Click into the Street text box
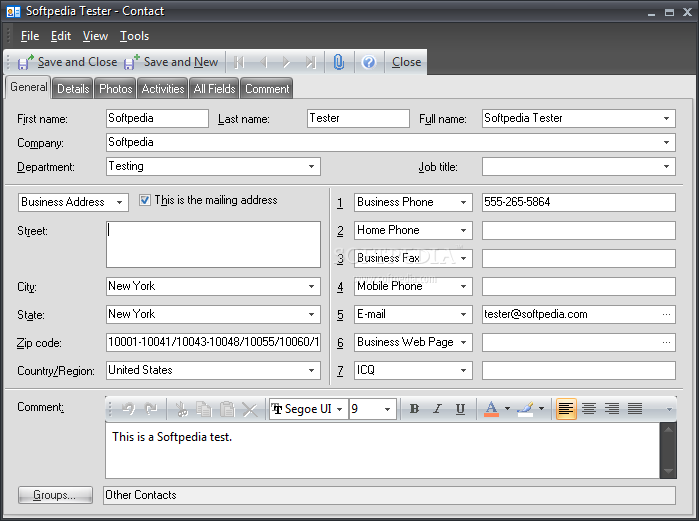This screenshot has height=521, width=699. [214, 245]
